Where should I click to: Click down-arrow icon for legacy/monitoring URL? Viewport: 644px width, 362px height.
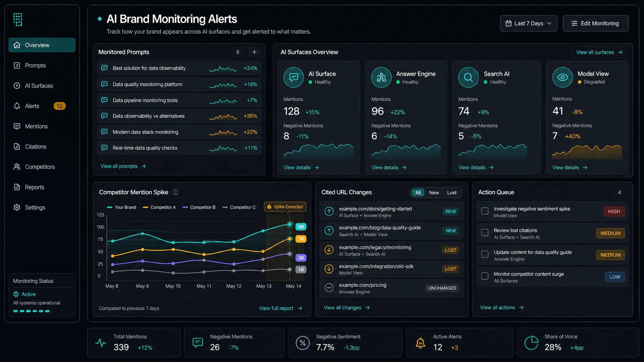coord(329,250)
